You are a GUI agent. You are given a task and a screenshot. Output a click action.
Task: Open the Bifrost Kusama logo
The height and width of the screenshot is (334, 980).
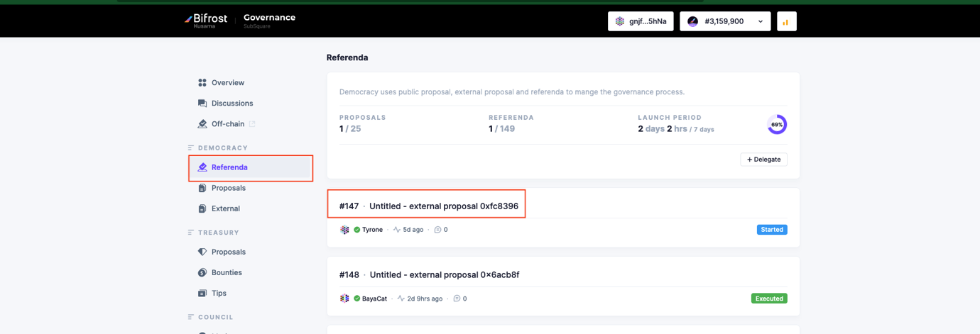point(206,21)
